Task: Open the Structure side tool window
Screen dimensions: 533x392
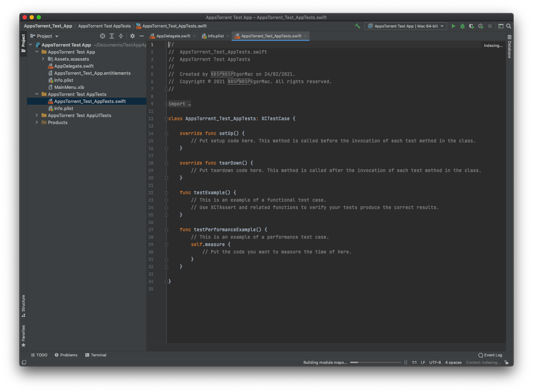Action: (x=24, y=306)
